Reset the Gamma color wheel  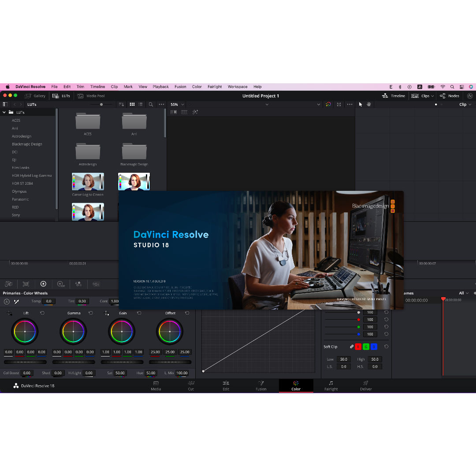coord(91,313)
